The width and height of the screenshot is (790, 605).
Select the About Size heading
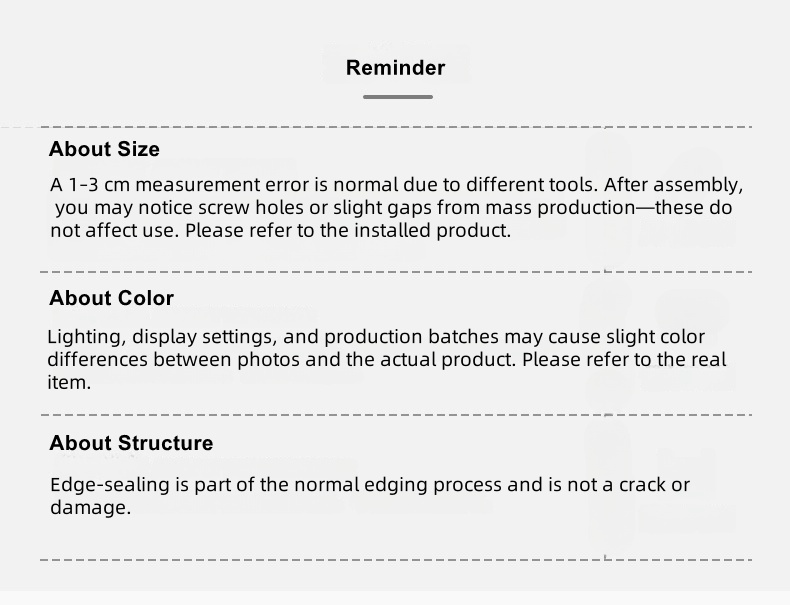coord(104,149)
